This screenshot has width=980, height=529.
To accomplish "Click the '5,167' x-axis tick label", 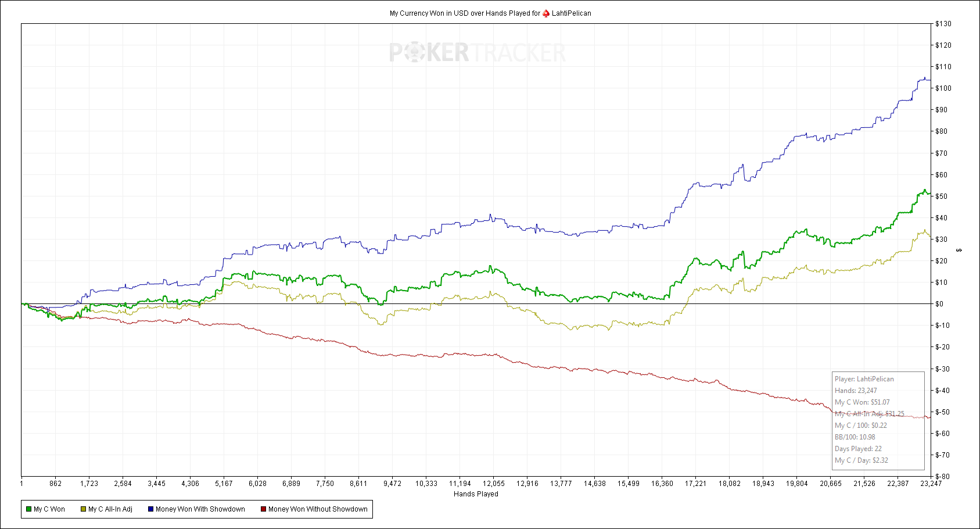I will tap(224, 484).
